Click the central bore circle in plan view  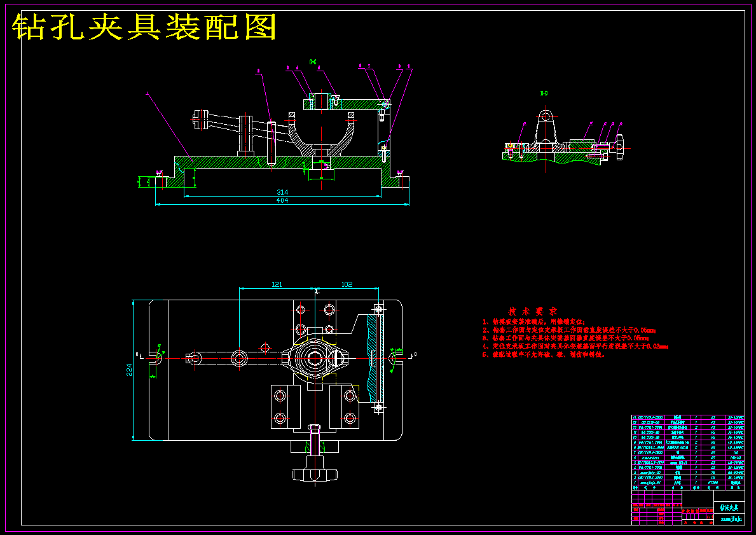click(315, 358)
